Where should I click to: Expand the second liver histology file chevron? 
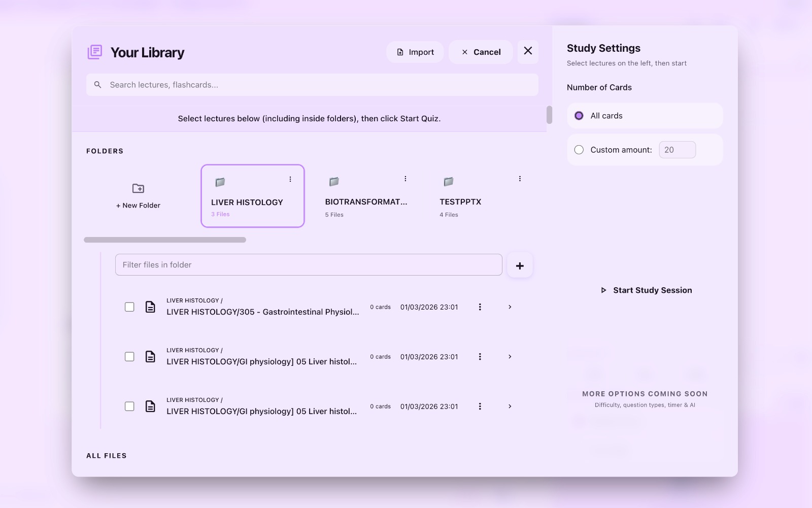point(510,357)
